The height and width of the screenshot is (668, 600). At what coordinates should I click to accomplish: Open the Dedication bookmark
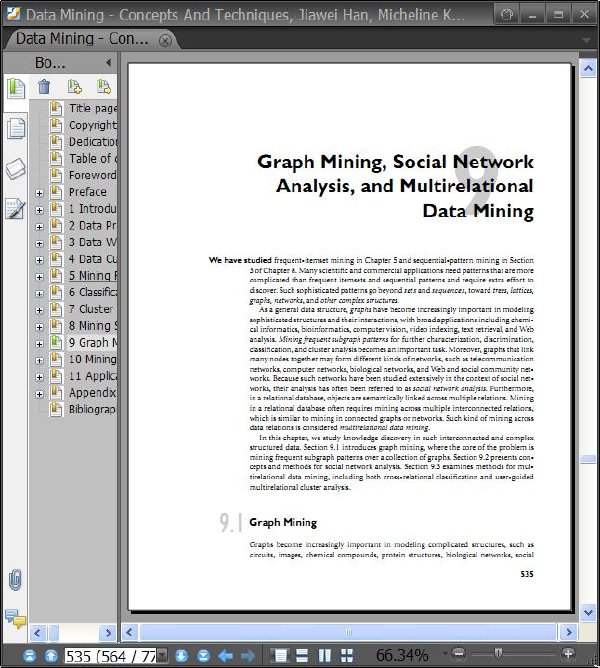[93, 141]
